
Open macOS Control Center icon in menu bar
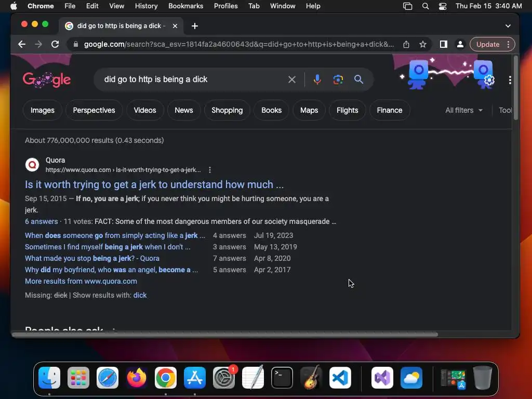pos(443,6)
